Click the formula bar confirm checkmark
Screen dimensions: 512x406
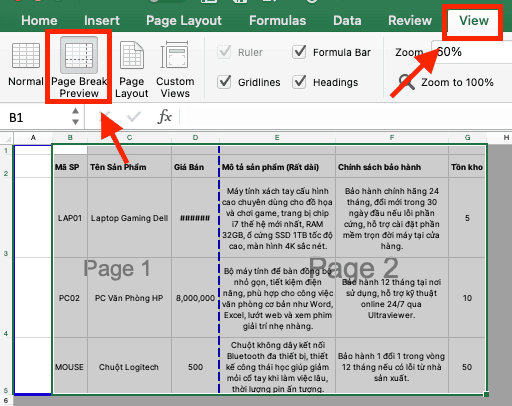coord(134,117)
